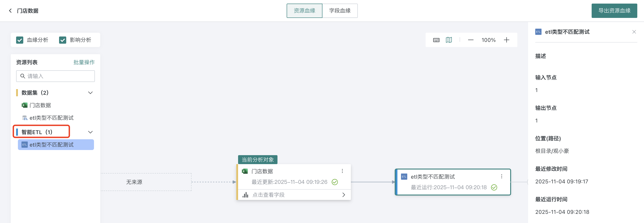Collapse the 智能ETL（1）section
Image resolution: width=644 pixels, height=223 pixels.
(90, 132)
